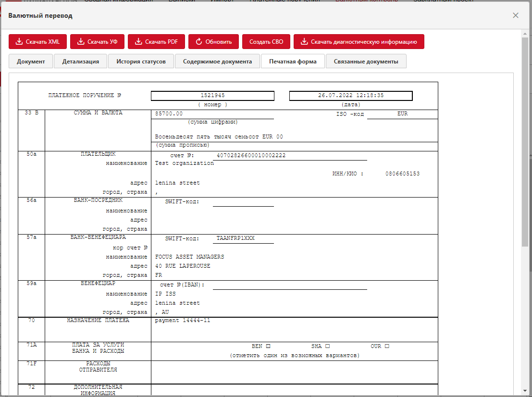Click the beneficiary name IP ISS
The width and height of the screenshot is (532, 397).
tap(165, 294)
